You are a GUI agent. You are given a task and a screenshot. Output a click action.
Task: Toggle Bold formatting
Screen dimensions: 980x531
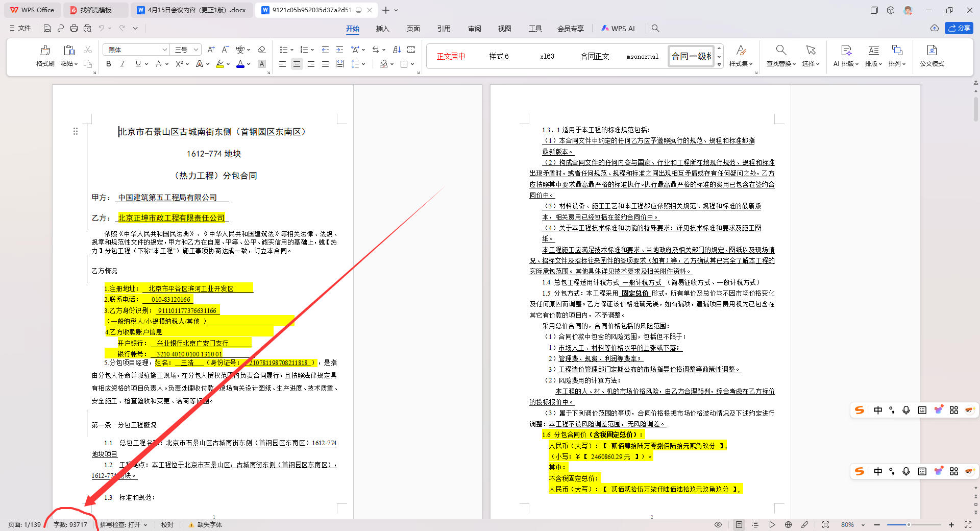tap(108, 64)
